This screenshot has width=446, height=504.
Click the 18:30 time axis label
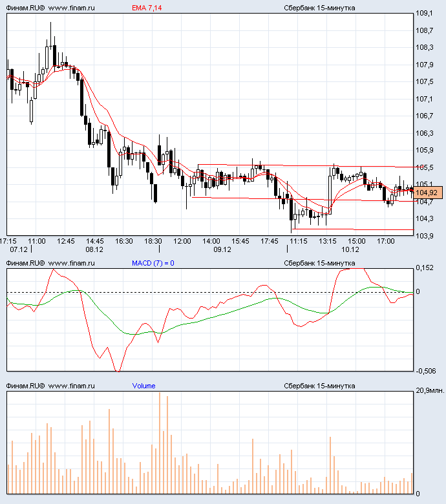pos(153,241)
